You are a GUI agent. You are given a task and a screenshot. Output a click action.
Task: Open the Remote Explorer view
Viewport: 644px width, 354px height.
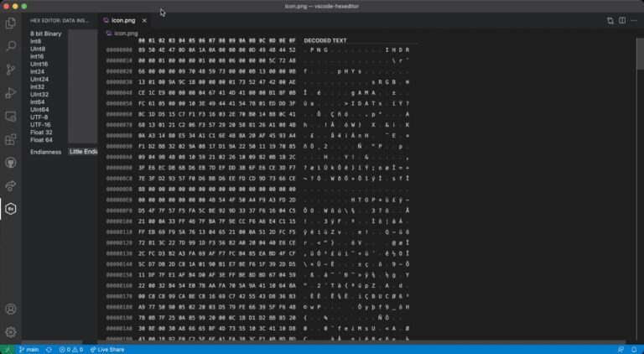(11, 117)
